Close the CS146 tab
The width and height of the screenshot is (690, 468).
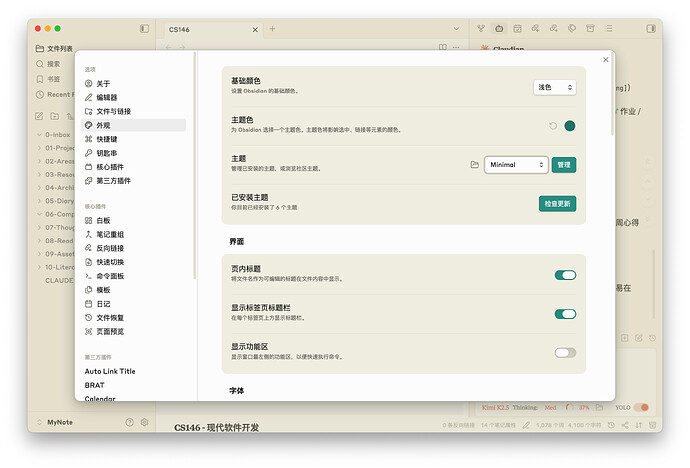tap(255, 29)
